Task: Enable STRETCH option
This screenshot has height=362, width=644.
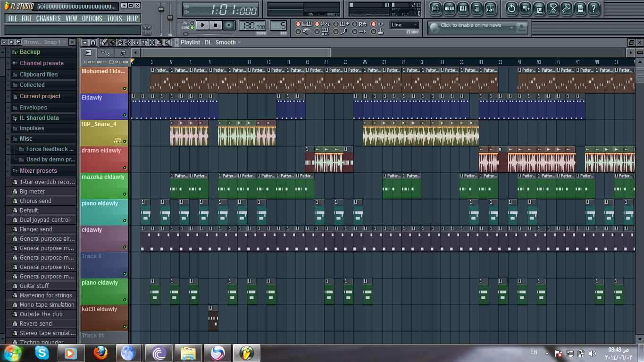Action: tap(112, 62)
